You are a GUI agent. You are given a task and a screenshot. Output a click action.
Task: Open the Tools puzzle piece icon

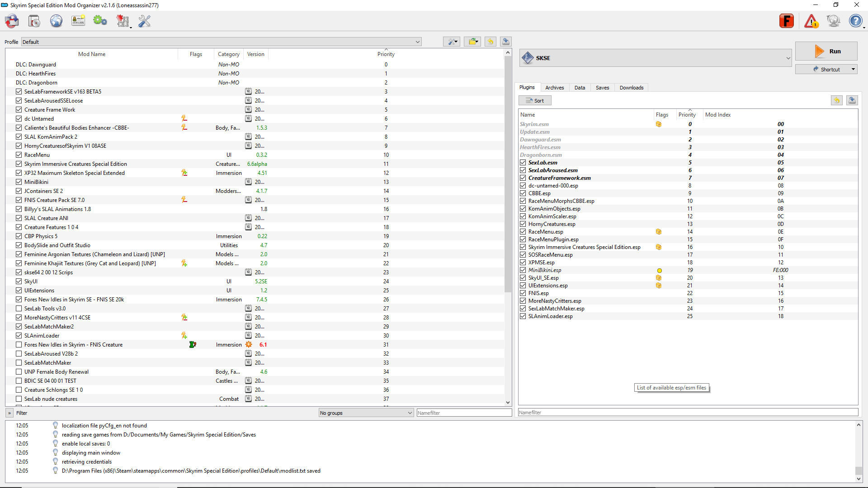click(x=123, y=21)
